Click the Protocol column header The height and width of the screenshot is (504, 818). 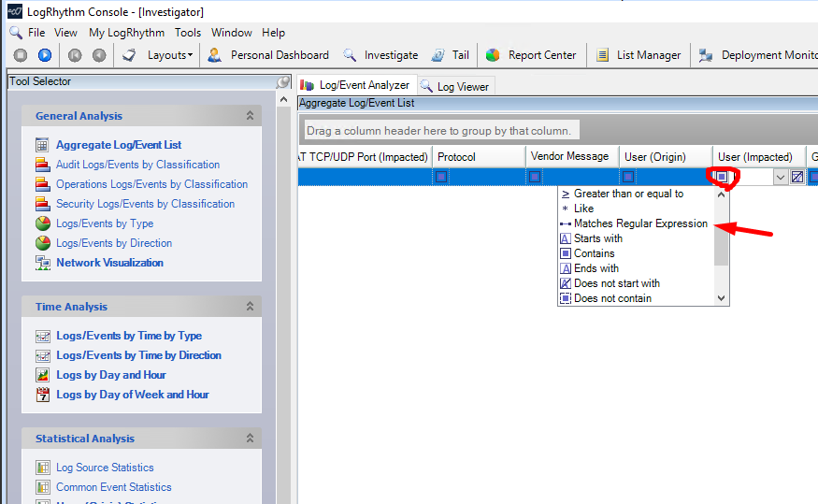(479, 156)
